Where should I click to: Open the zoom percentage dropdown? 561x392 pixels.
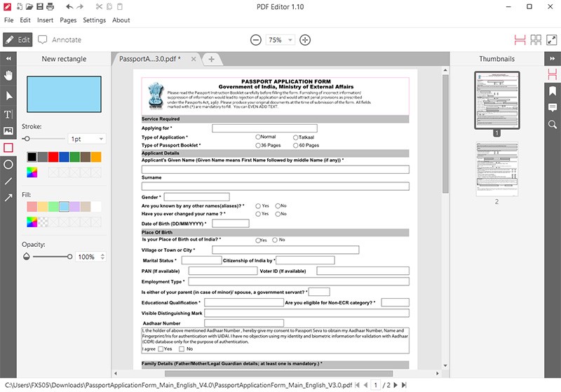(x=290, y=40)
